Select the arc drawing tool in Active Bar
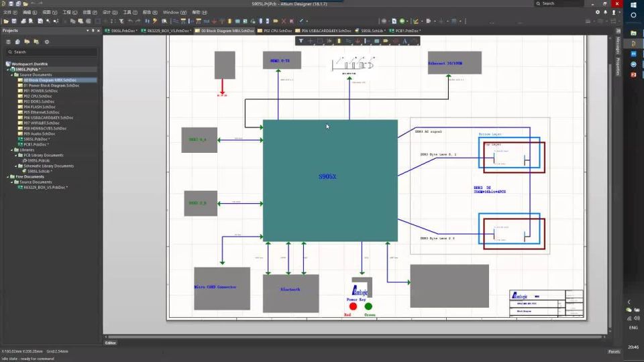 click(414, 41)
